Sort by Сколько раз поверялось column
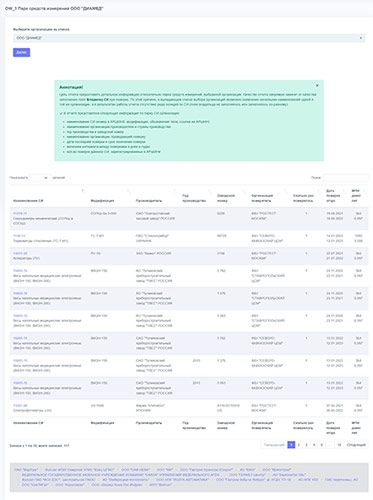This screenshot has width=373, height=500. pos(303,198)
